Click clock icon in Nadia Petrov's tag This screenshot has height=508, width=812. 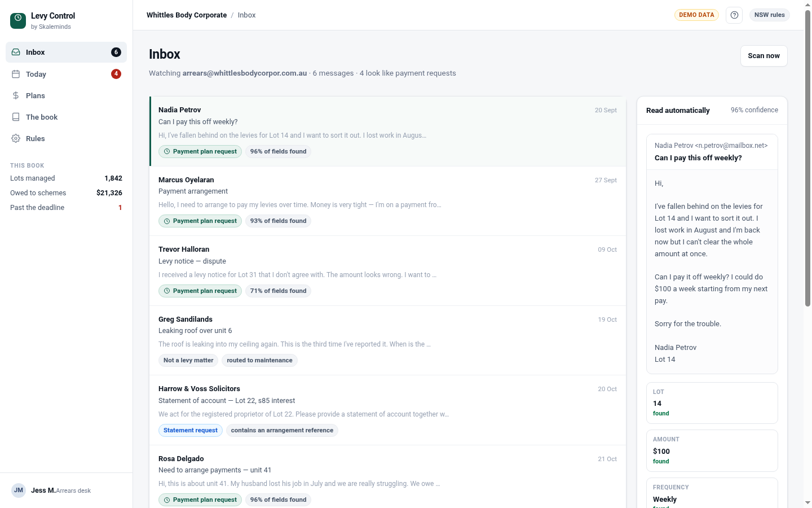pos(167,151)
